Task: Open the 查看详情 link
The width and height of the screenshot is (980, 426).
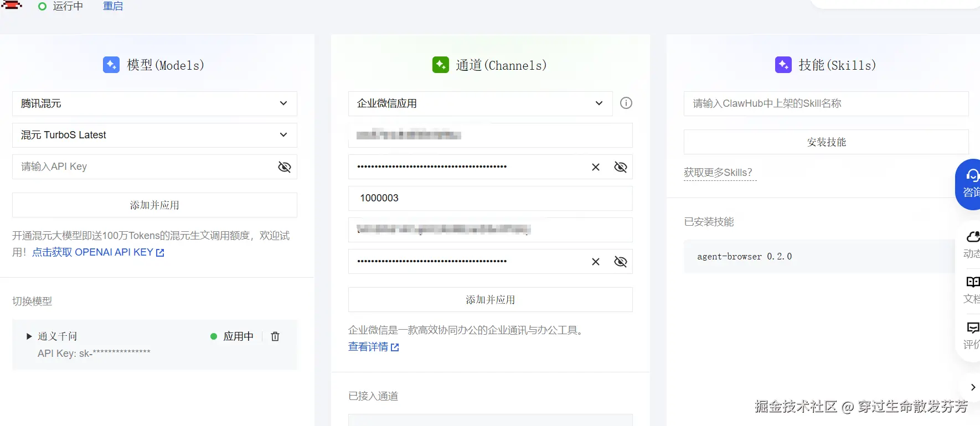Action: click(374, 347)
